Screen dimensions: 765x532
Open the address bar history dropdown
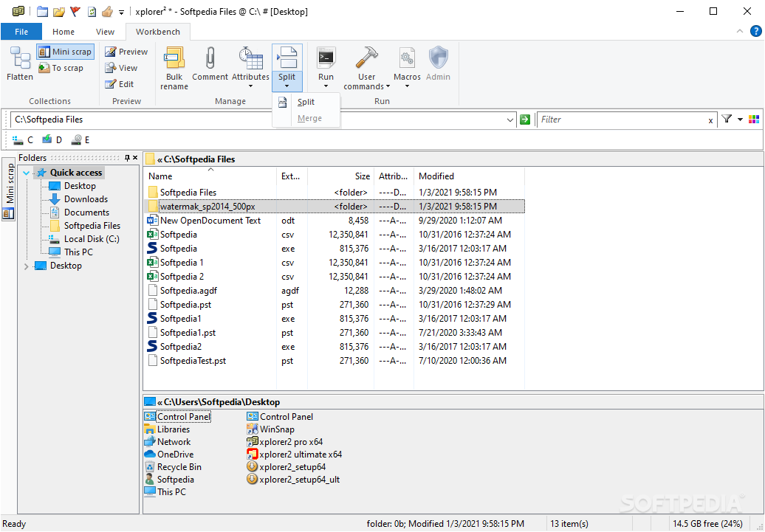[x=510, y=120]
